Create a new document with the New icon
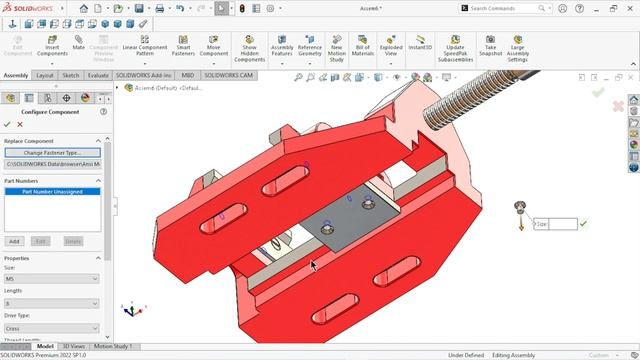The image size is (640, 360). 98,8
